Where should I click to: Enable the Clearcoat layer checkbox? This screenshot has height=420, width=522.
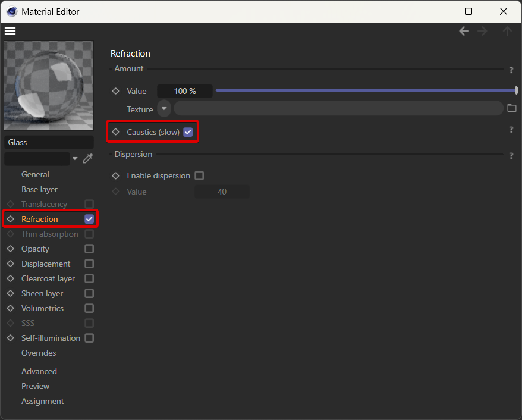(89, 278)
